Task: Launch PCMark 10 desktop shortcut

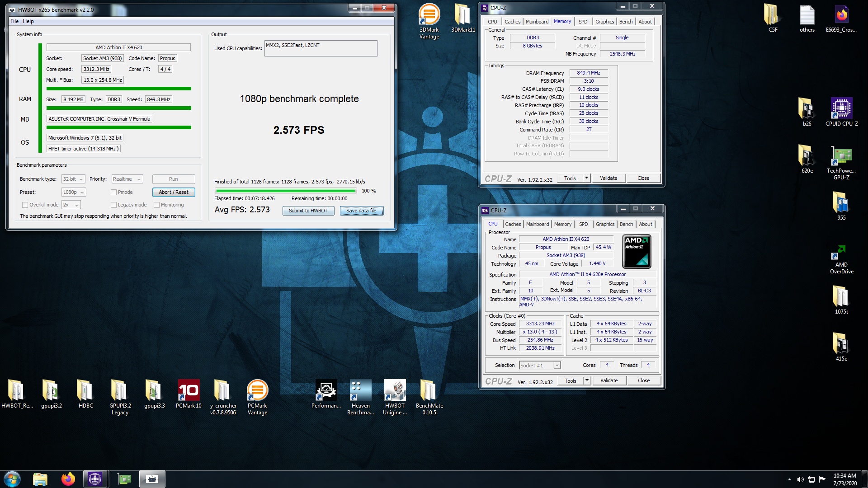Action: click(x=189, y=394)
